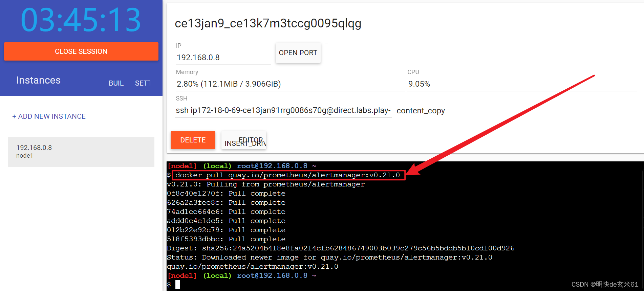Click the 012b22e92c79 Pull complete line
The width and height of the screenshot is (644, 291).
point(226,230)
